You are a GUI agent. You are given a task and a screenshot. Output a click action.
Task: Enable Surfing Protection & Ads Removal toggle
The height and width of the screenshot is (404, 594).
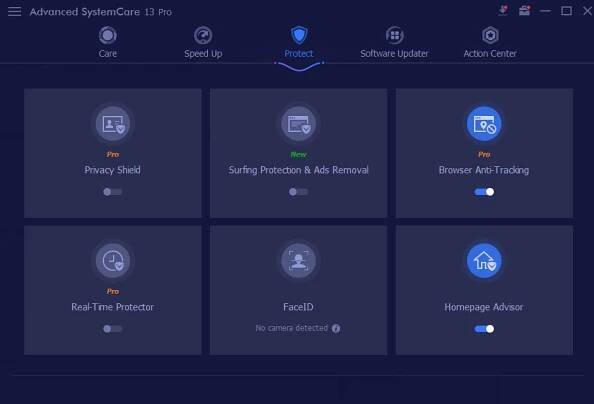299,192
